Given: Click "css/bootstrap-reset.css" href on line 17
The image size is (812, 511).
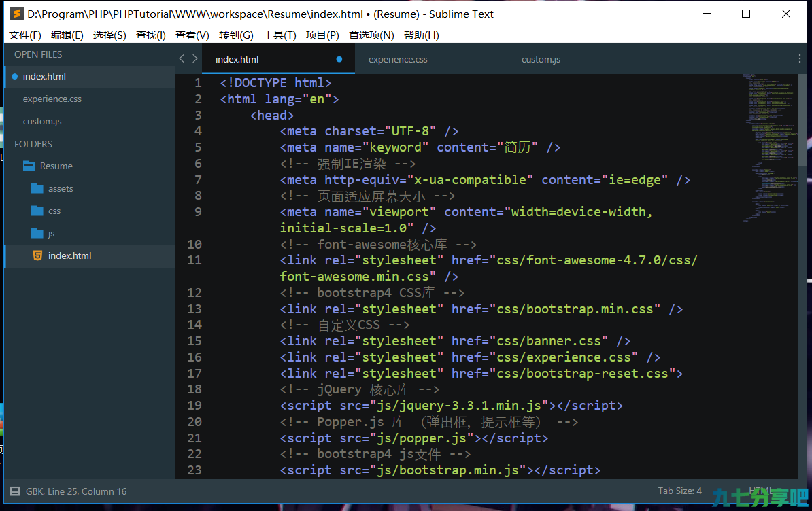Looking at the screenshot, I should click(582, 374).
